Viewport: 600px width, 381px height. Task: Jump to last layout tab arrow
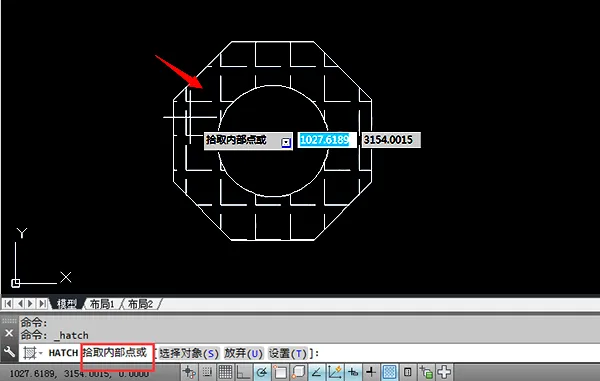[x=42, y=304]
